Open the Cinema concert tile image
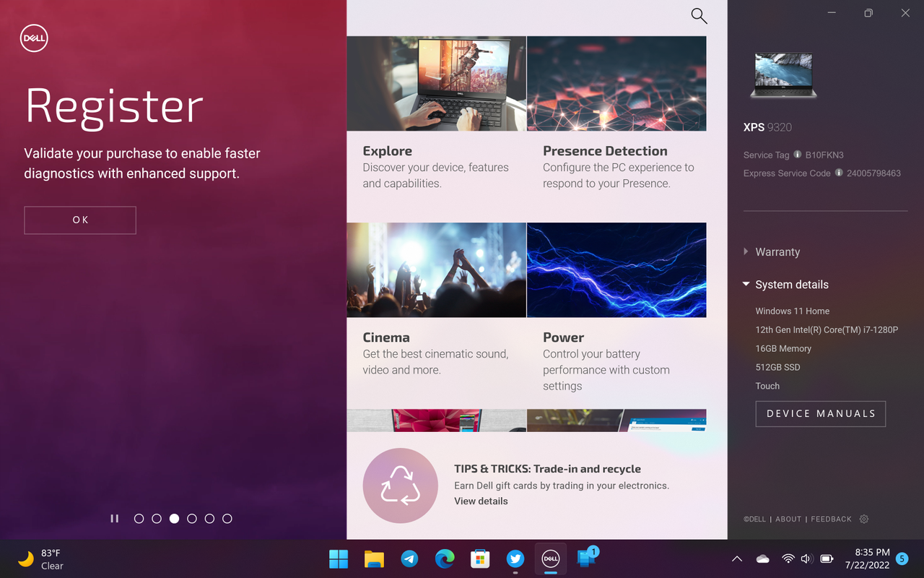 click(436, 270)
